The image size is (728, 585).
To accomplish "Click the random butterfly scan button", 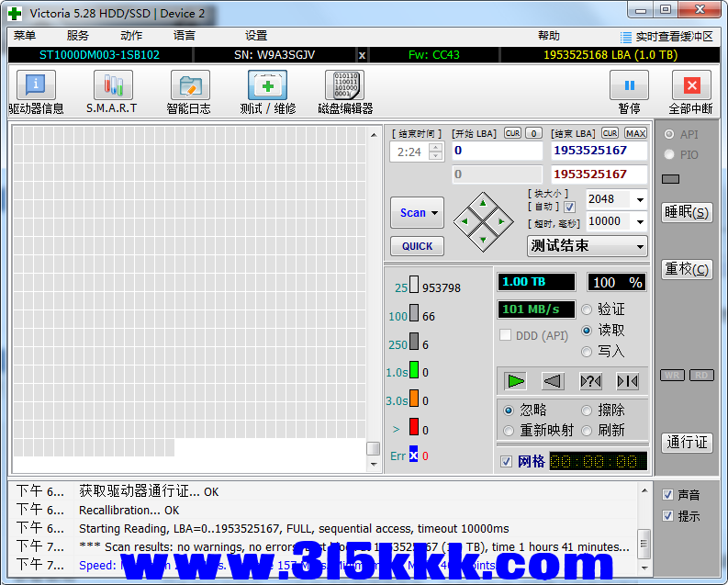I will (590, 381).
